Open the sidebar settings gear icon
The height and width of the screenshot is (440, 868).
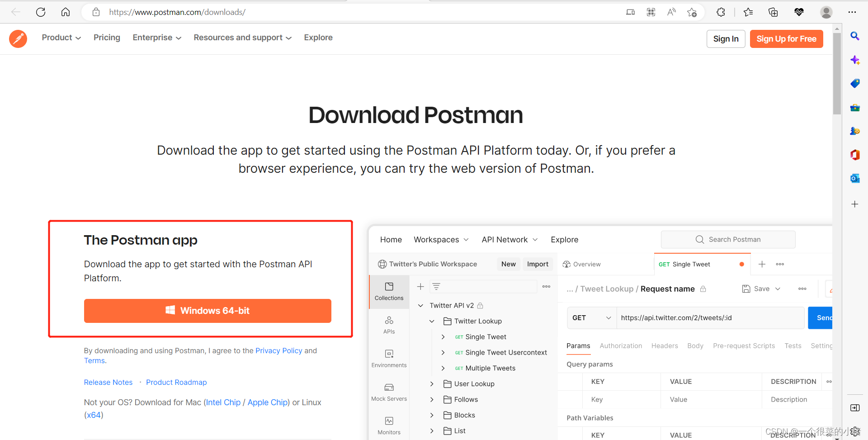[855, 431]
